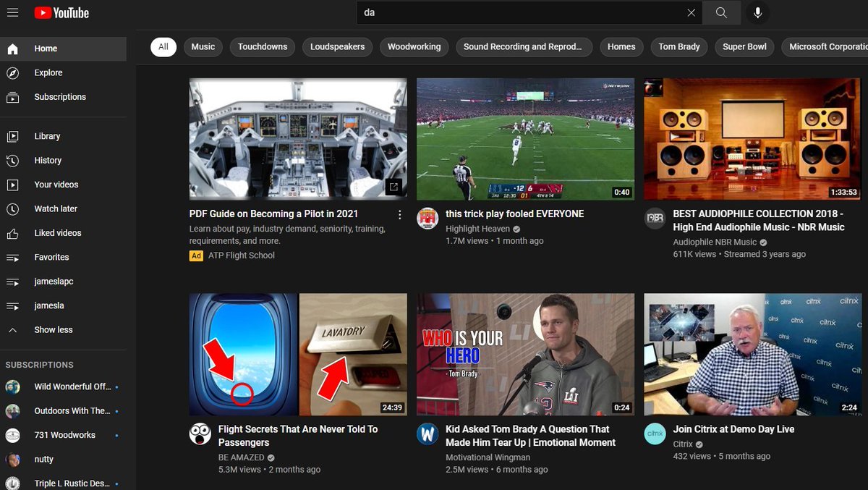Image resolution: width=868 pixels, height=490 pixels.
Task: Select the Touchdowns filter chip
Action: [263, 46]
